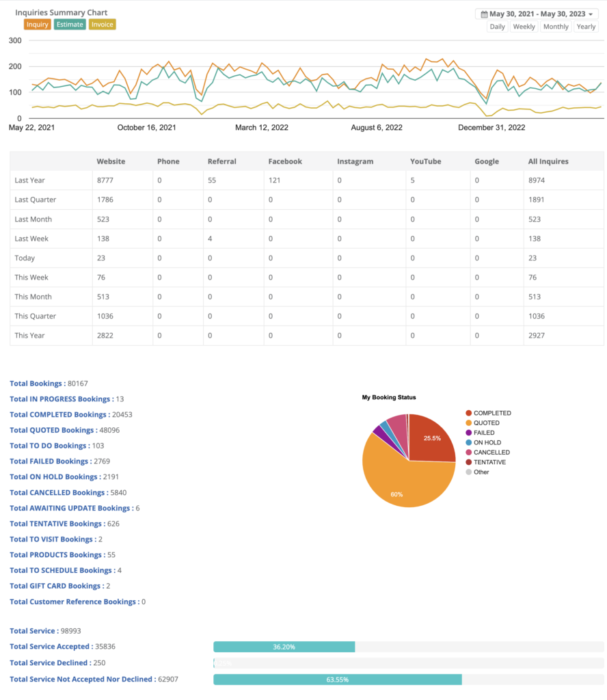The image size is (607, 700).
Task: Click the 36.20% accepted progress bar
Action: (x=284, y=647)
